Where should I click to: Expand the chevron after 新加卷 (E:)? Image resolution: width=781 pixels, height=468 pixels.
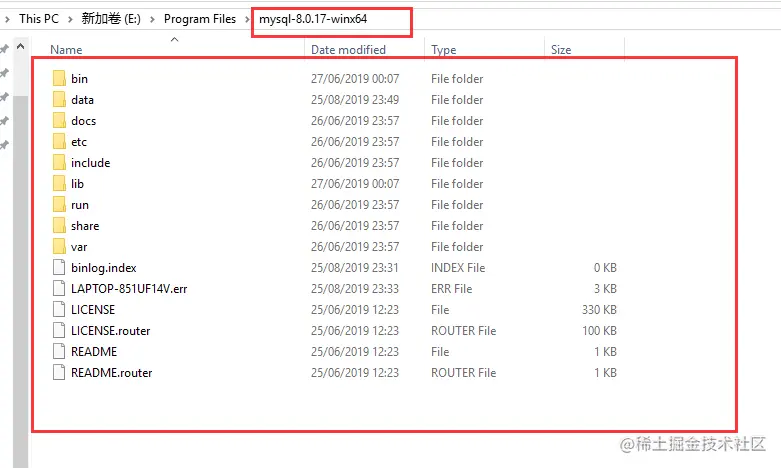click(152, 19)
